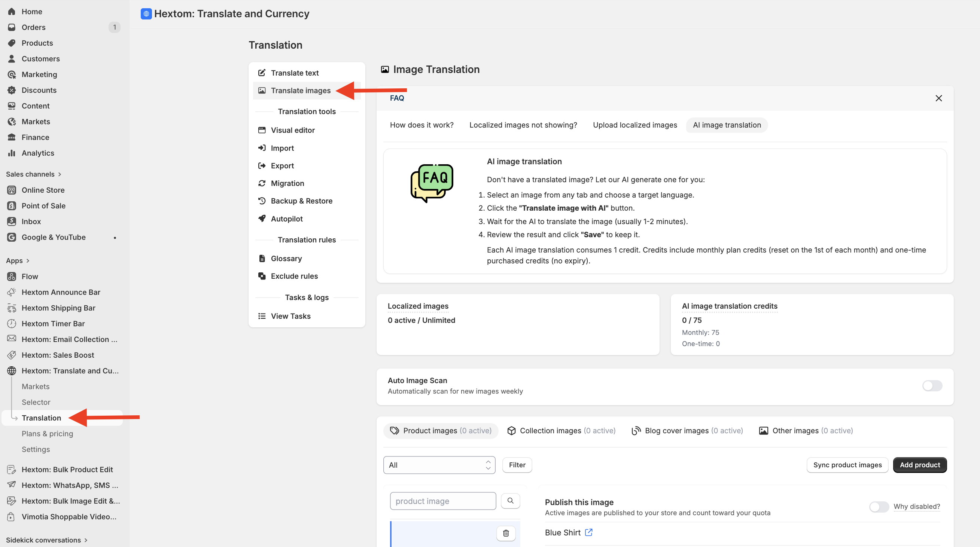Enable the Auto Image Scan toggle
This screenshot has height=547, width=980.
pos(932,385)
